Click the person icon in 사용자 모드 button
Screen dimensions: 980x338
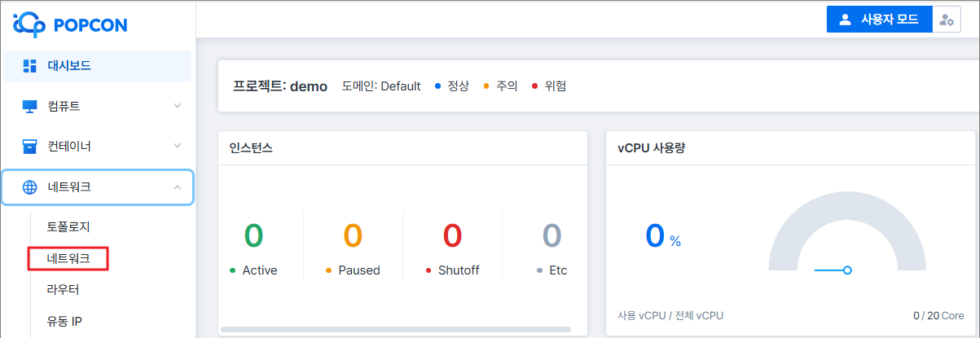pyautogui.click(x=845, y=20)
